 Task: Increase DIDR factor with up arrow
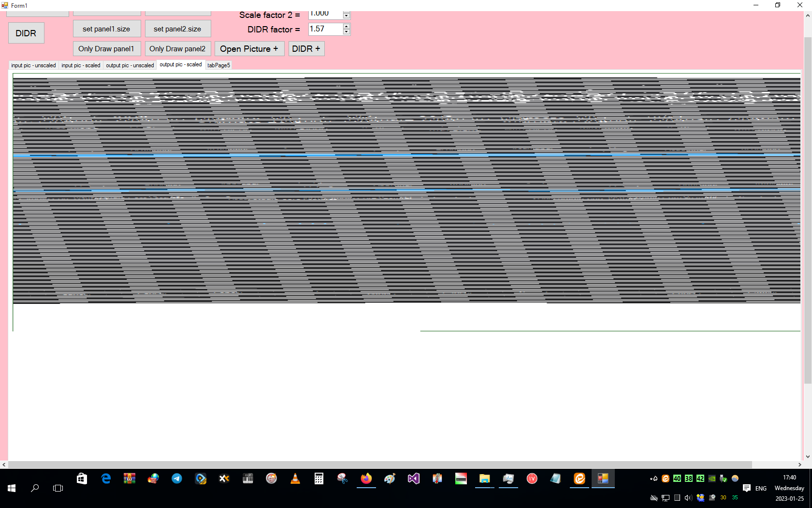point(347,27)
